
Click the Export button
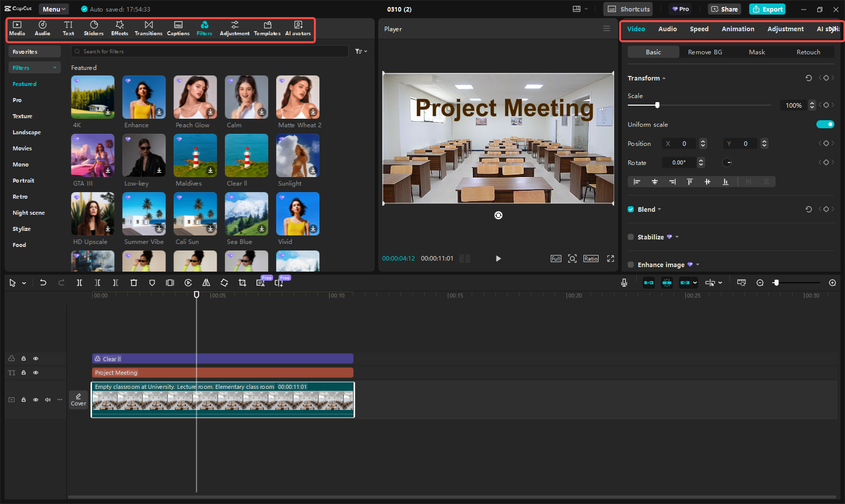pos(767,9)
